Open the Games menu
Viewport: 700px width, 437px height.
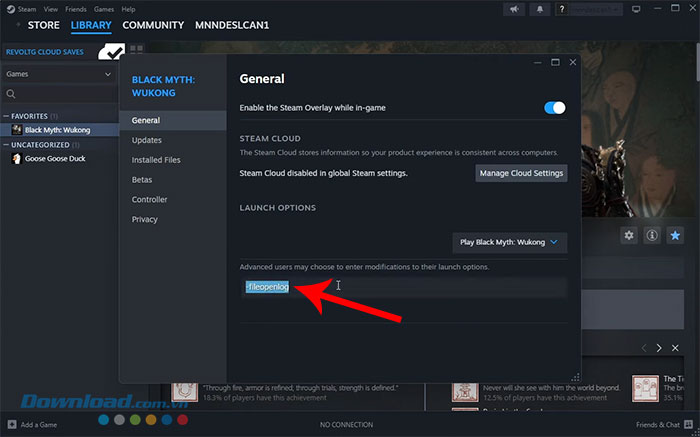pyautogui.click(x=104, y=9)
